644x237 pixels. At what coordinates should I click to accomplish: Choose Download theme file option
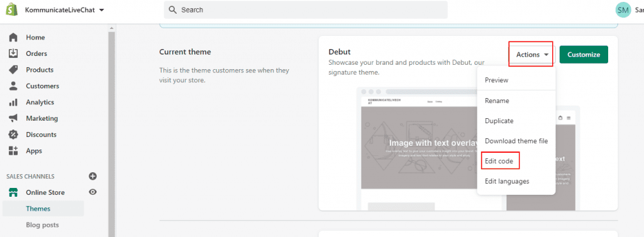[516, 141]
